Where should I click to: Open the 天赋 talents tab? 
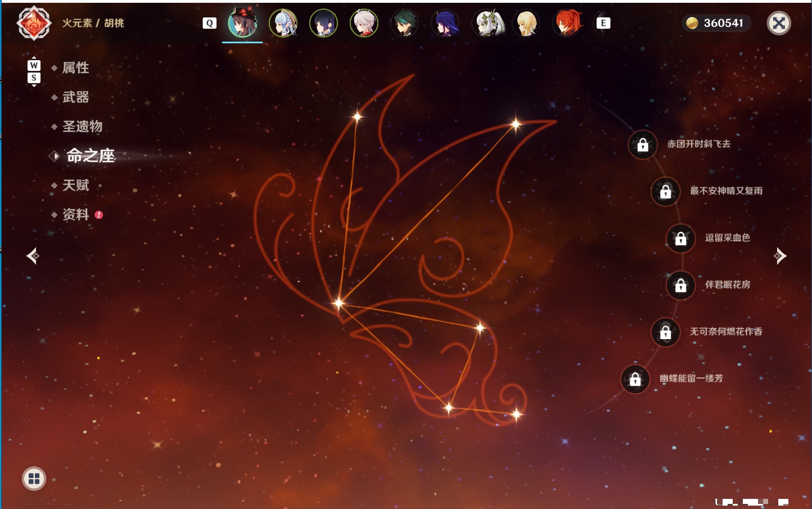[75, 185]
